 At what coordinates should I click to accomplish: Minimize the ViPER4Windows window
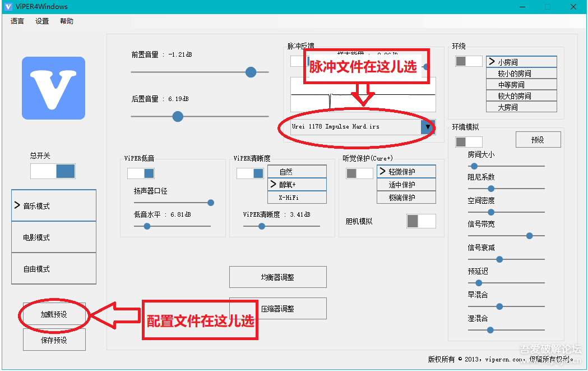coord(522,7)
